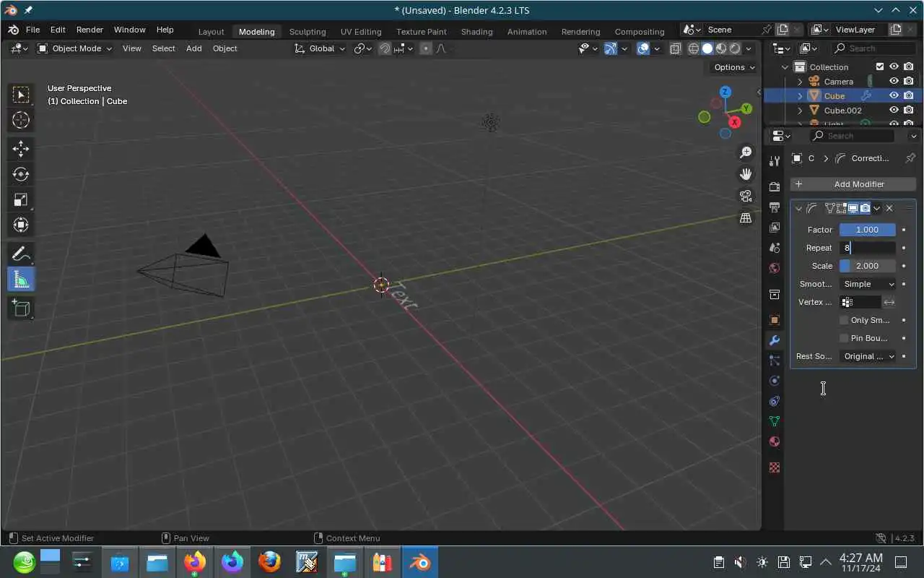924x578 pixels.
Task: Open the Edit menu
Action: pos(58,30)
